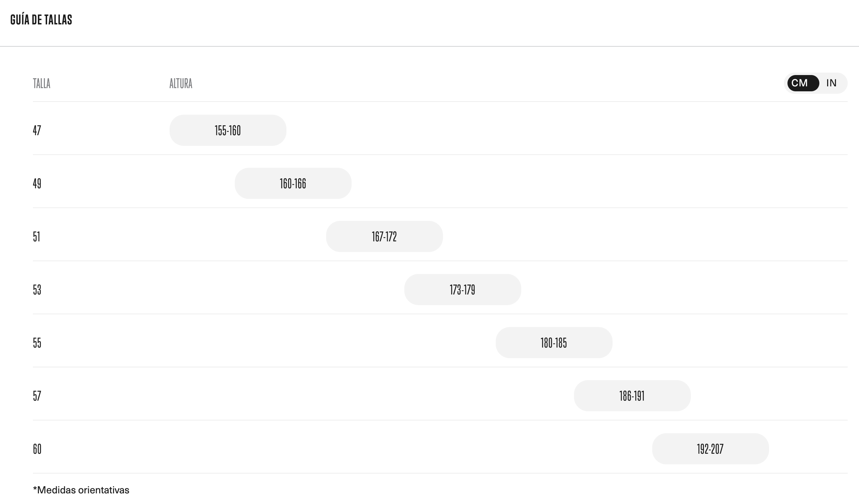859x504 pixels.
Task: Click the ALTURA column header
Action: point(181,84)
